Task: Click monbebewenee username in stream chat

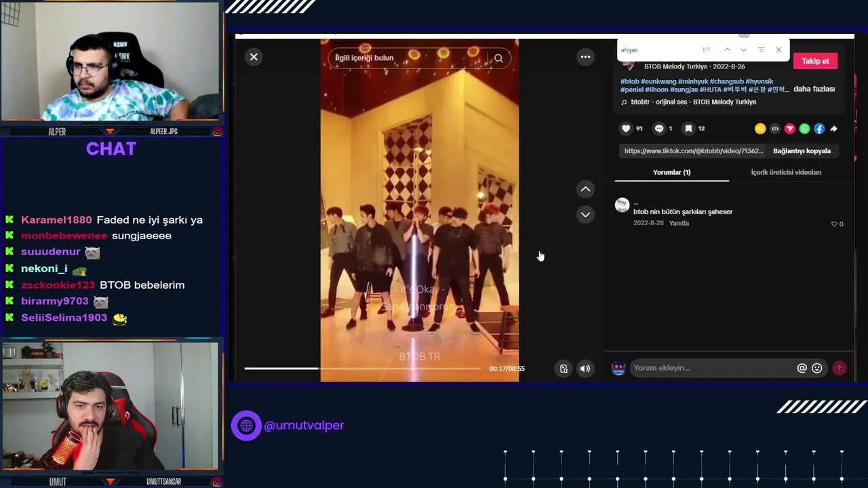Action: point(64,236)
